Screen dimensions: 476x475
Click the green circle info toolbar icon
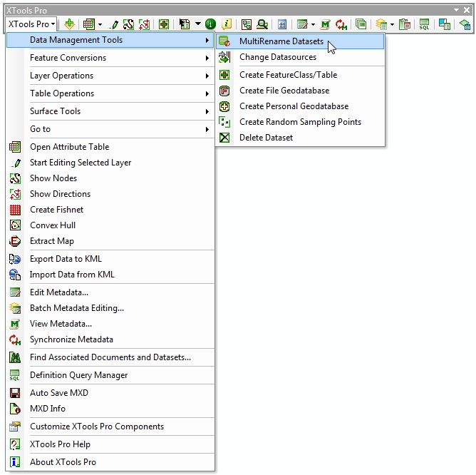(x=210, y=24)
